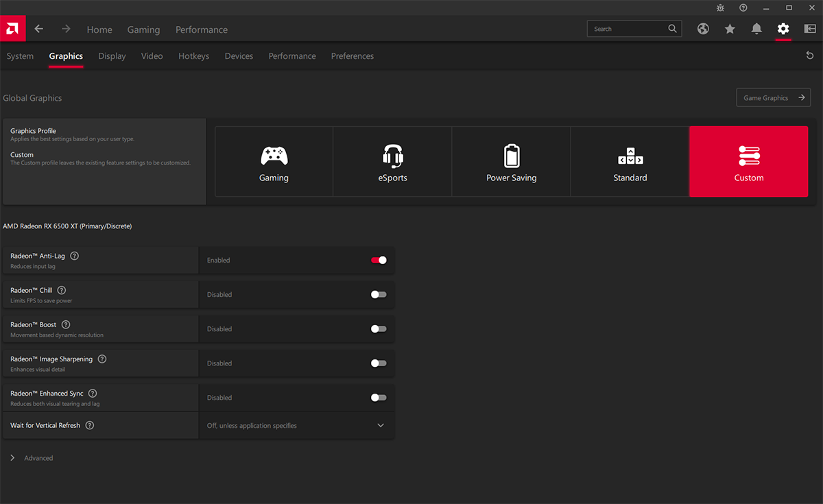Image resolution: width=823 pixels, height=504 pixels.
Task: Select the Power Saving profile tile
Action: [511, 162]
